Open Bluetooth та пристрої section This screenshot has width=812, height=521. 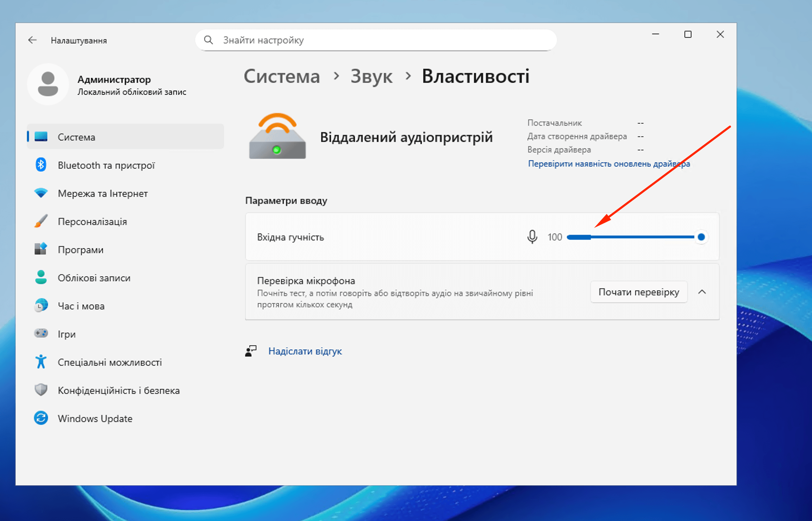(125, 165)
